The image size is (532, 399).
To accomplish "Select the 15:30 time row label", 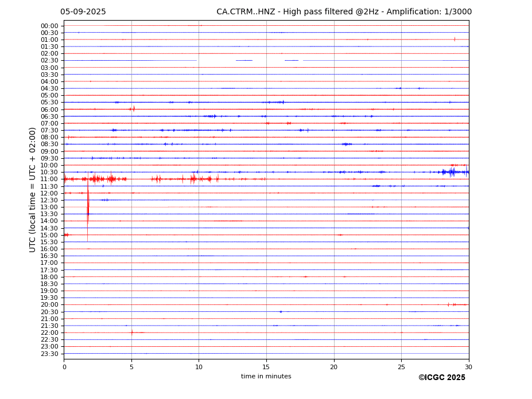I will [49, 242].
